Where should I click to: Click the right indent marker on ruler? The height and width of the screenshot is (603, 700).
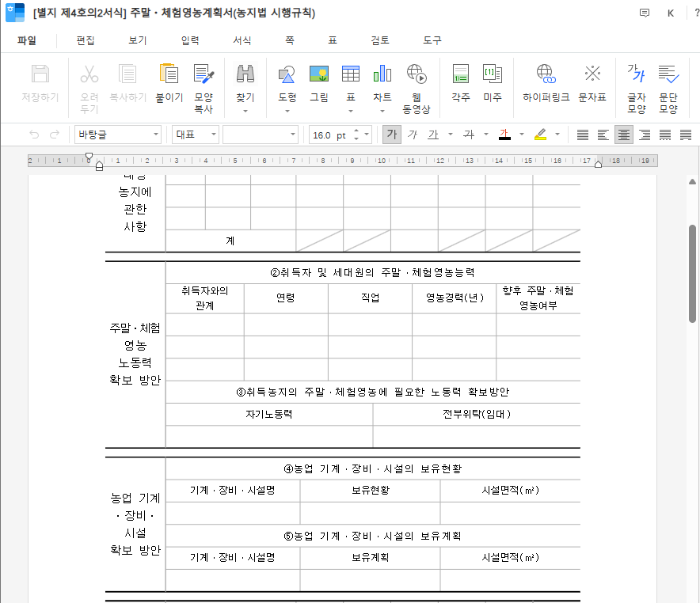tap(598, 164)
